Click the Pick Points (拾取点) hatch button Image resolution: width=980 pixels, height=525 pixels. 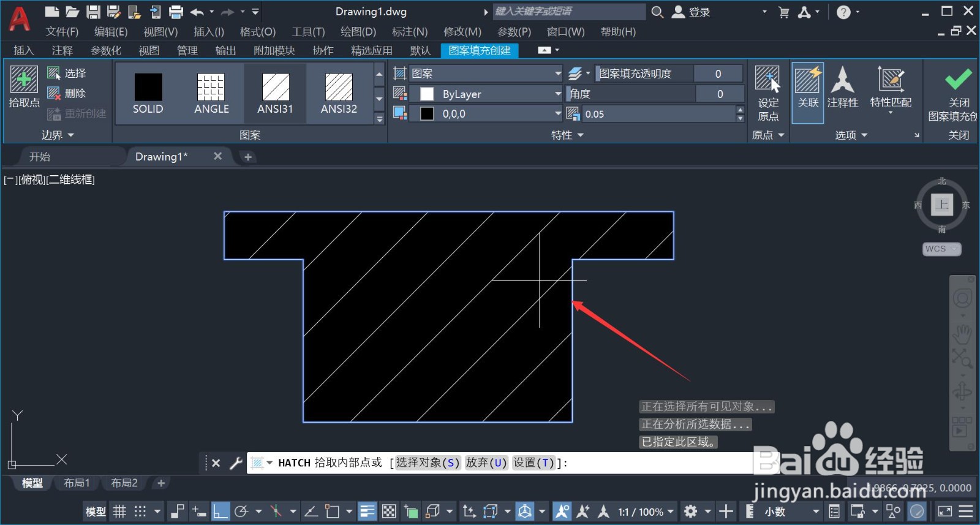[24, 87]
